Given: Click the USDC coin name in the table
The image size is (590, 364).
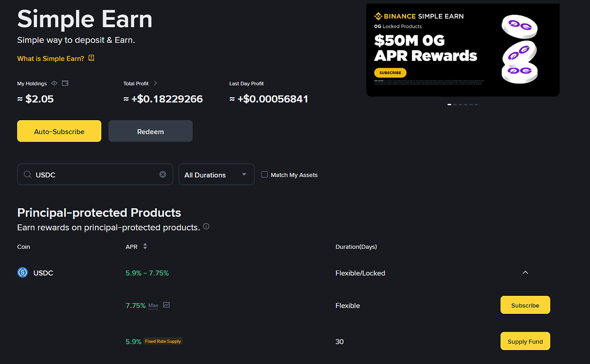Looking at the screenshot, I should pyautogui.click(x=43, y=273).
